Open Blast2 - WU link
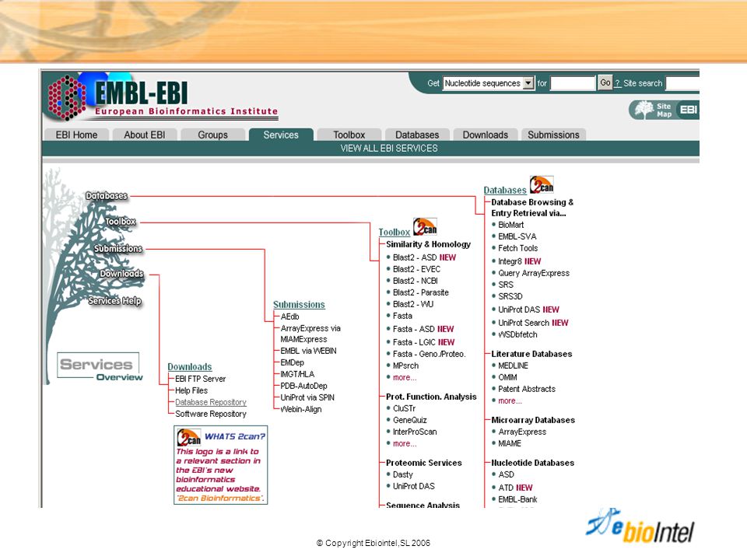The height and width of the screenshot is (560, 747). (413, 304)
